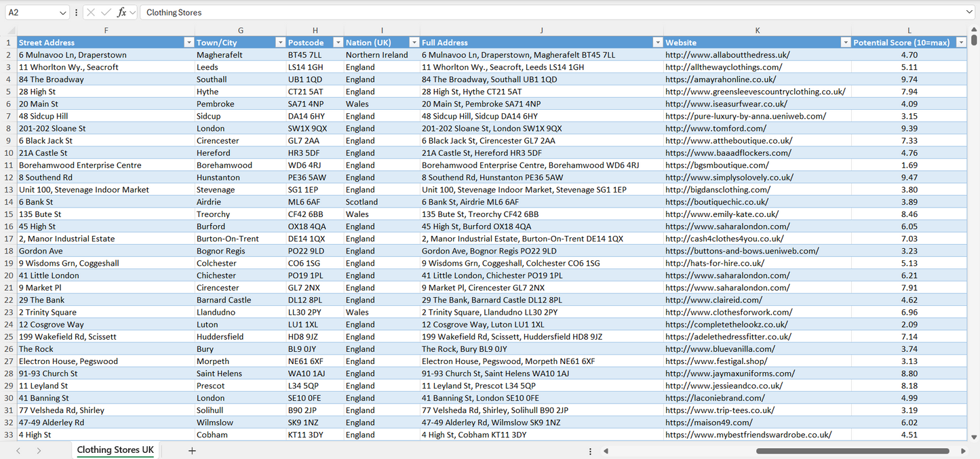Open the filter dropdown on Street Address column

(189, 42)
